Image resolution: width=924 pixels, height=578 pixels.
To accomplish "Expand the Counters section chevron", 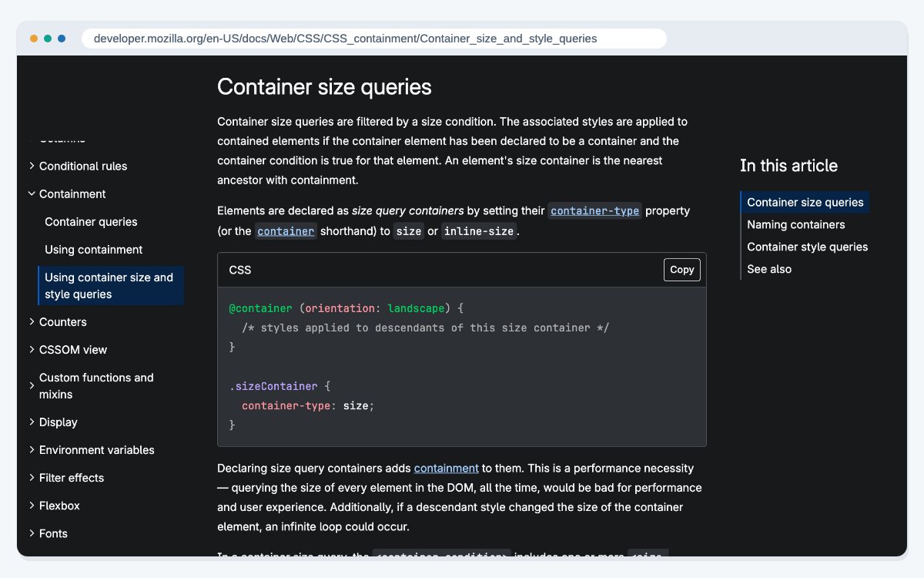I will (32, 321).
